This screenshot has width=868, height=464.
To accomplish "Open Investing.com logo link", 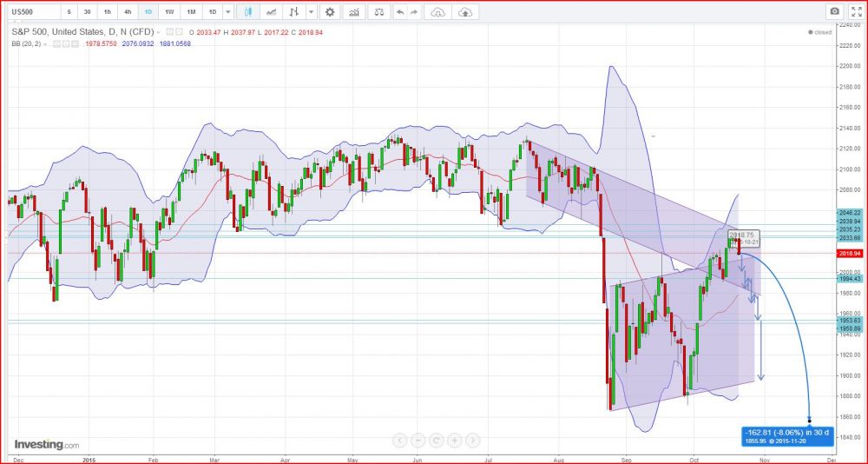I will (47, 444).
